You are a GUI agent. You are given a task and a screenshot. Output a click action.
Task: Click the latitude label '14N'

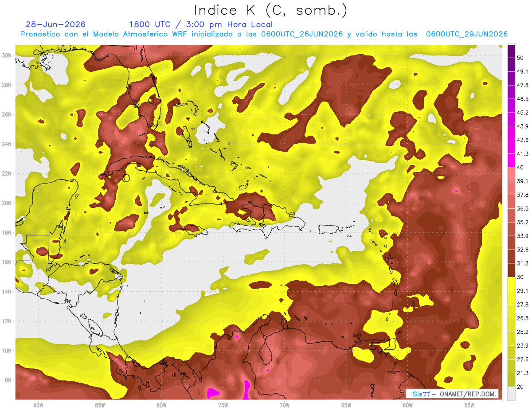(7, 292)
